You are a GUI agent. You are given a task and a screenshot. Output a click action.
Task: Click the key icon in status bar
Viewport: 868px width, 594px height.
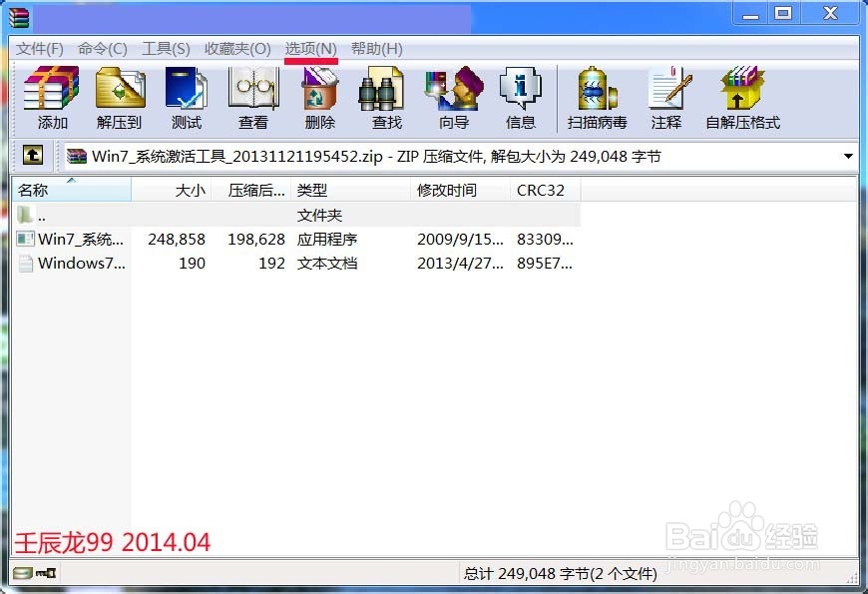pos(45,573)
